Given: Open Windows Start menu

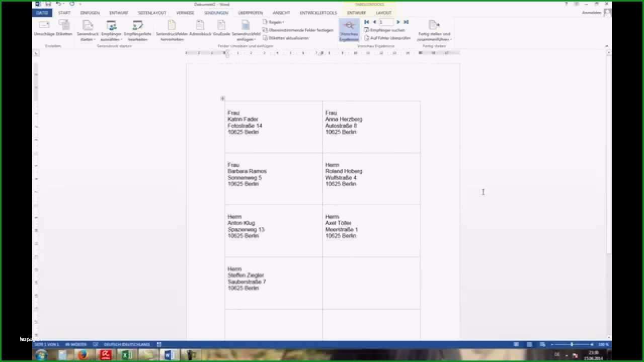Looking at the screenshot, I should (x=41, y=355).
